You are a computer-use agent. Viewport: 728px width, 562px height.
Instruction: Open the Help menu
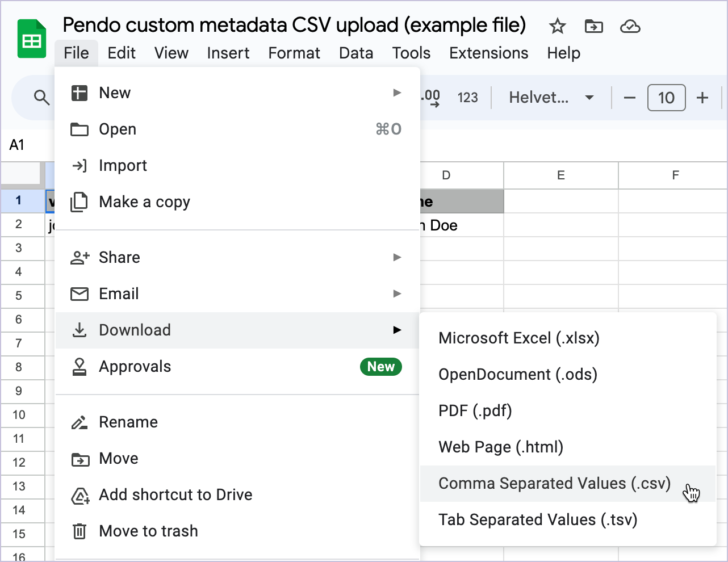564,53
